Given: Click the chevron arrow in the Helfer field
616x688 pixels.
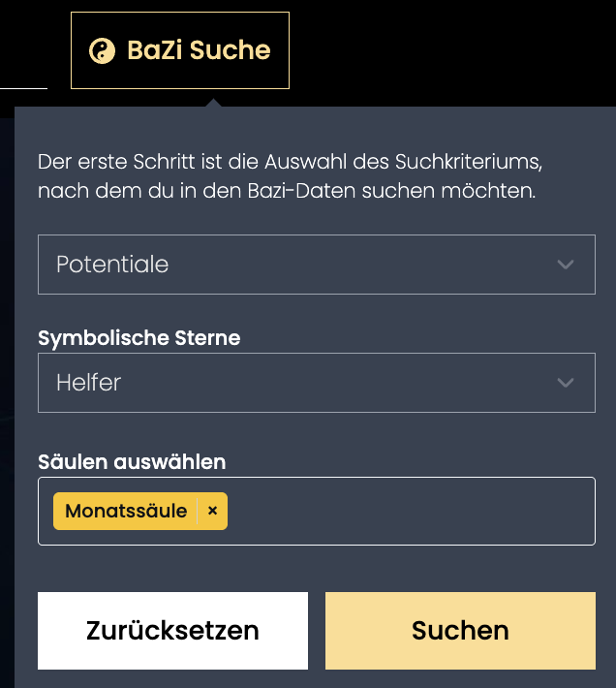Looking at the screenshot, I should (565, 383).
